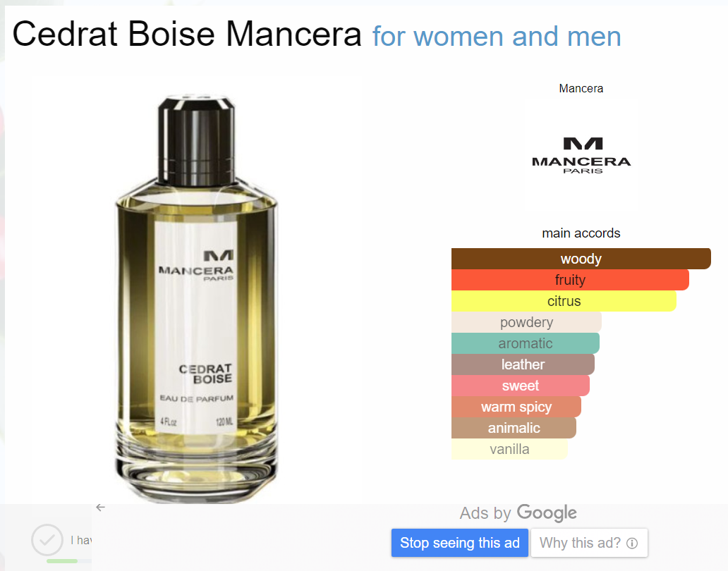
Task: Click the back arrow on the ad
Action: click(x=100, y=508)
